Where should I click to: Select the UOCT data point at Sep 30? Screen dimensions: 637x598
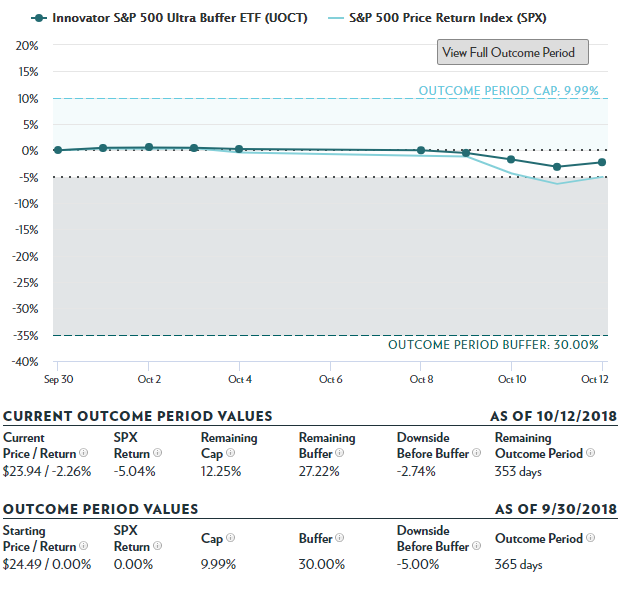58,150
